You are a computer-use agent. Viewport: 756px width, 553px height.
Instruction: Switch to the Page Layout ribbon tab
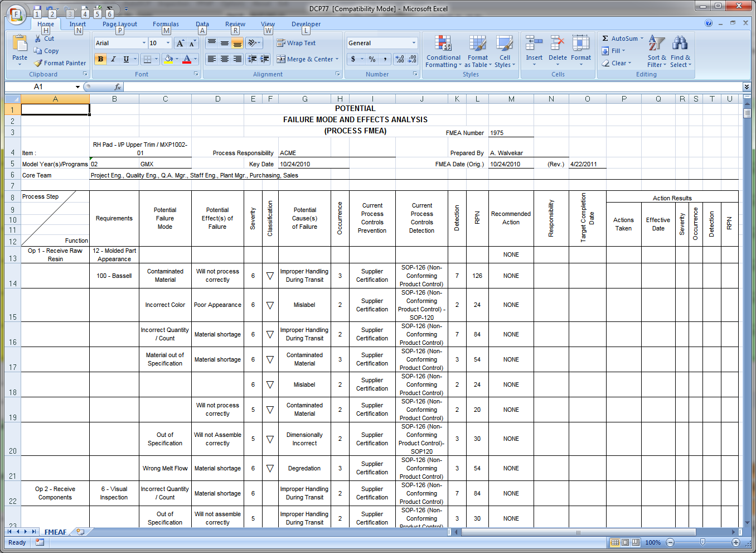pyautogui.click(x=119, y=24)
